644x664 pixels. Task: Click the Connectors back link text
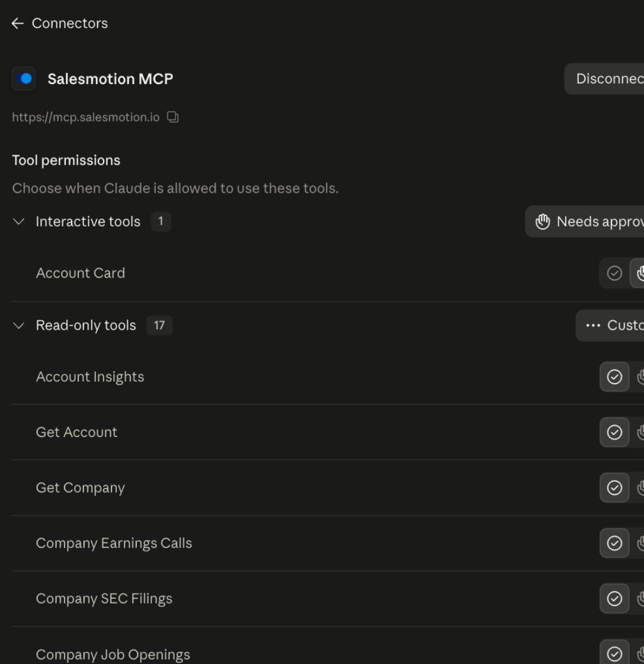70,23
